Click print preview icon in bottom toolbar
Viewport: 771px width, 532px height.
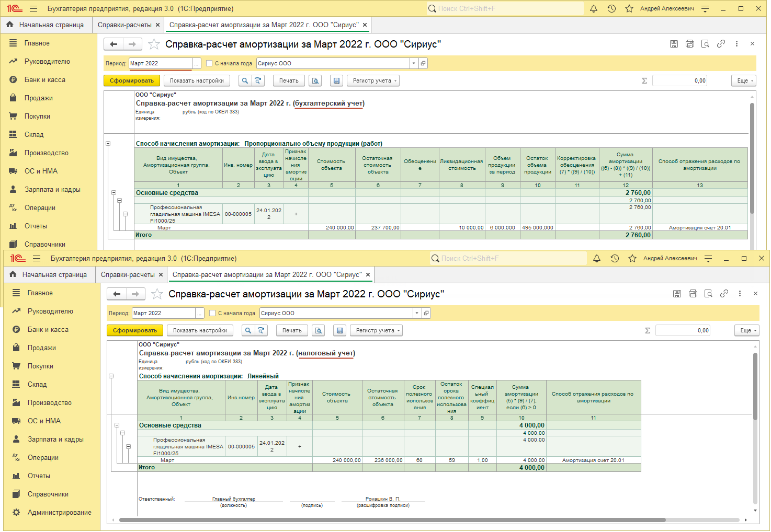[318, 330]
